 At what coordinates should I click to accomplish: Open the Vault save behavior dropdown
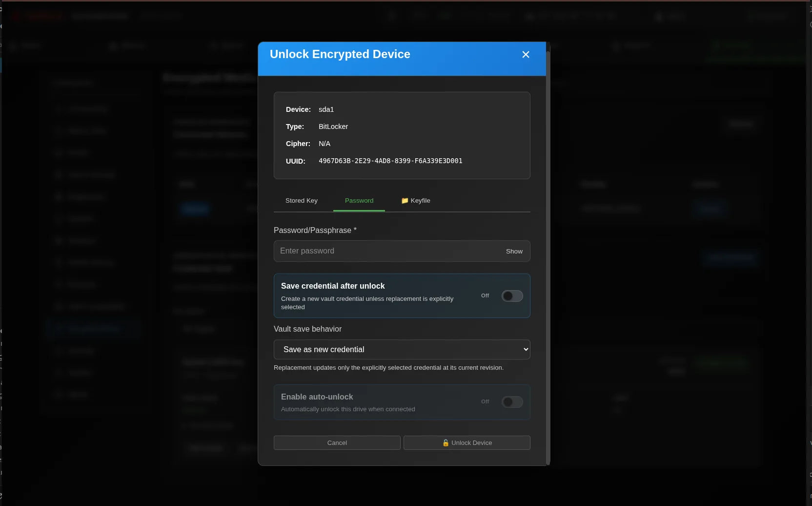[402, 350]
